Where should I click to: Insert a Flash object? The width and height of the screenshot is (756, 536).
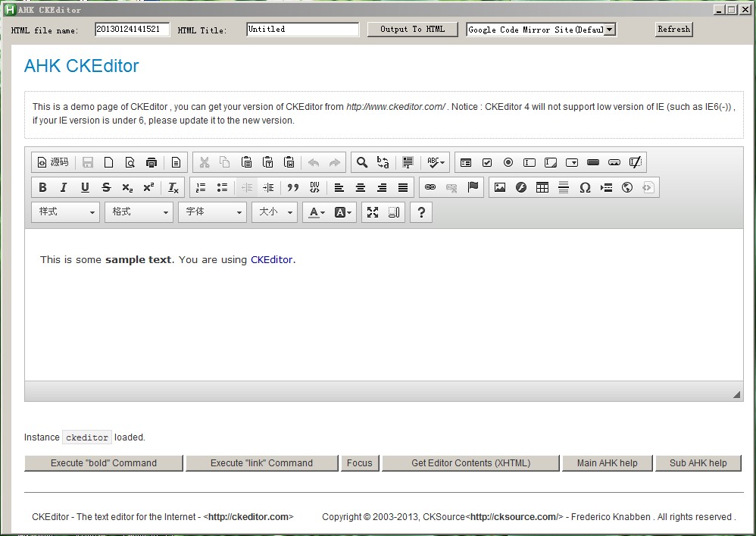521,188
